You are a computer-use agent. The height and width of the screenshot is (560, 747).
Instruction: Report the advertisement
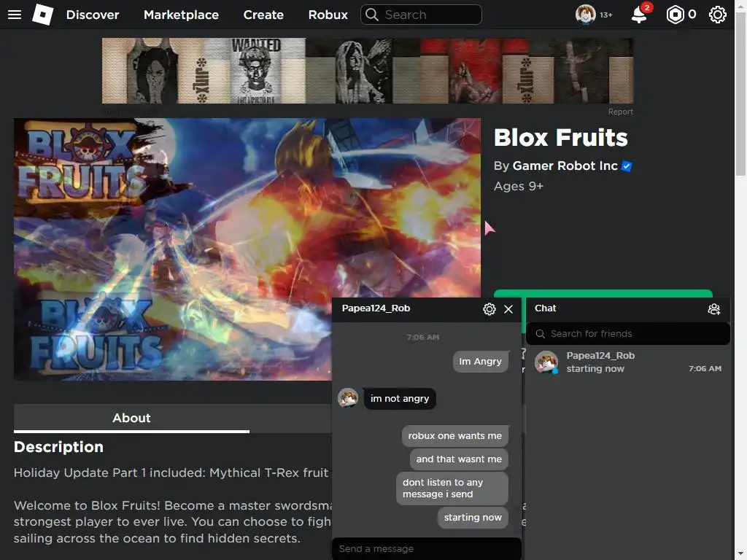(x=620, y=112)
